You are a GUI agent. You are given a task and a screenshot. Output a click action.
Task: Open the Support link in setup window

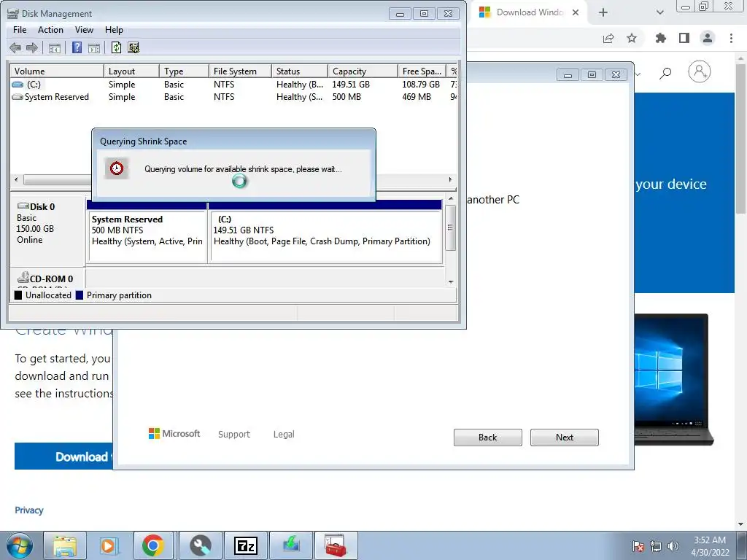[234, 435]
